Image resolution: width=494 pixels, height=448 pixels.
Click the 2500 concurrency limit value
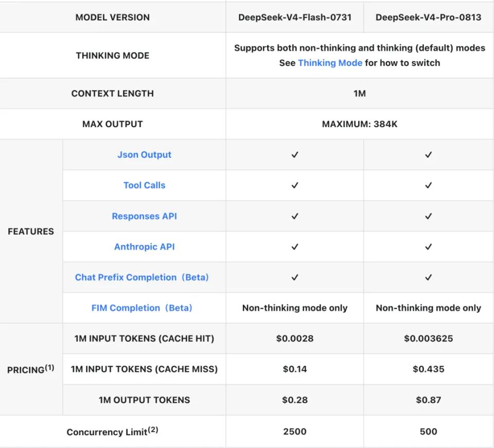[294, 432]
